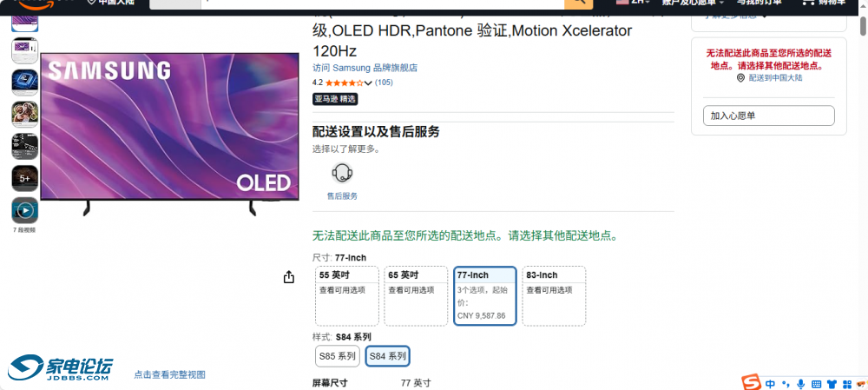Expand the star rating breakdown chevron
Viewport: 868px width, 390px height.
(x=369, y=83)
